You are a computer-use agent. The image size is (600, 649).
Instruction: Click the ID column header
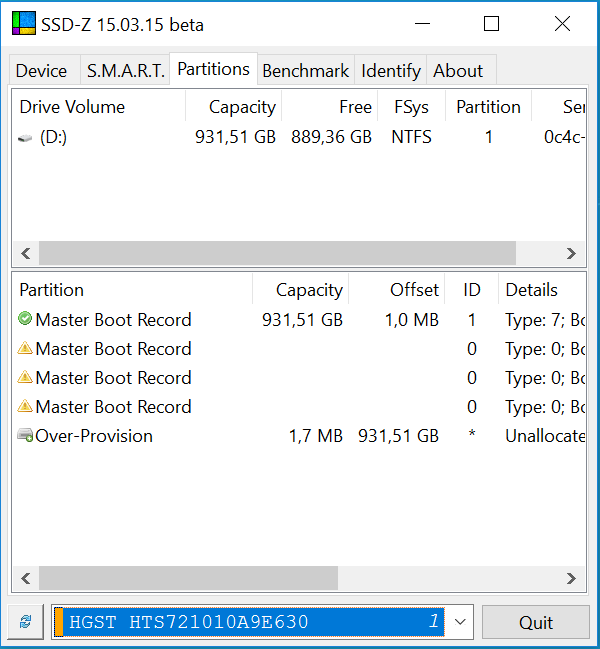pos(472,290)
